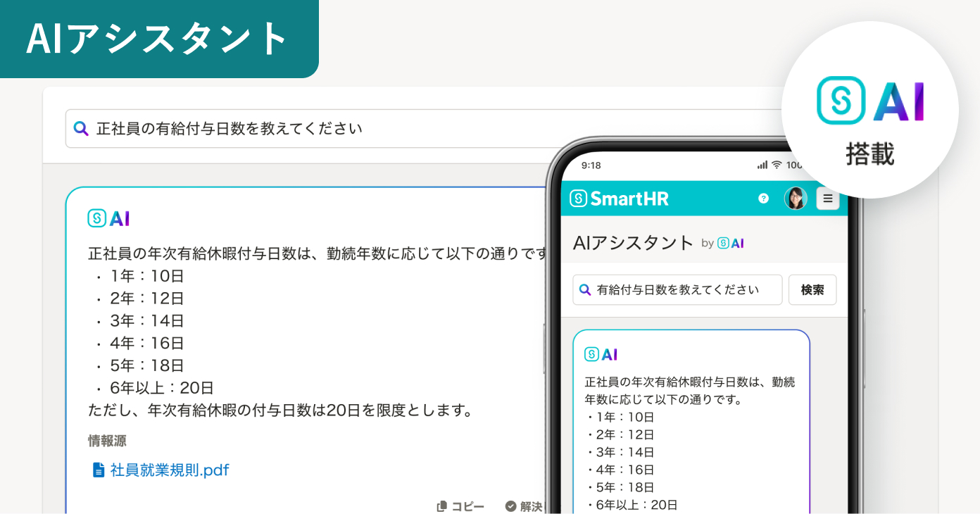Image resolution: width=980 pixels, height=514 pixels.
Task: Click the desktop list line 3年：14日
Action: (146, 320)
